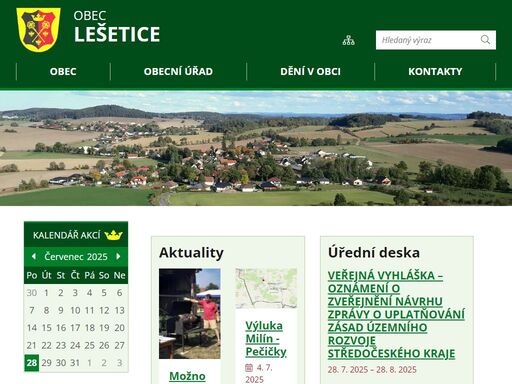Click the OBEC LEŠETICE site title

[117, 27]
